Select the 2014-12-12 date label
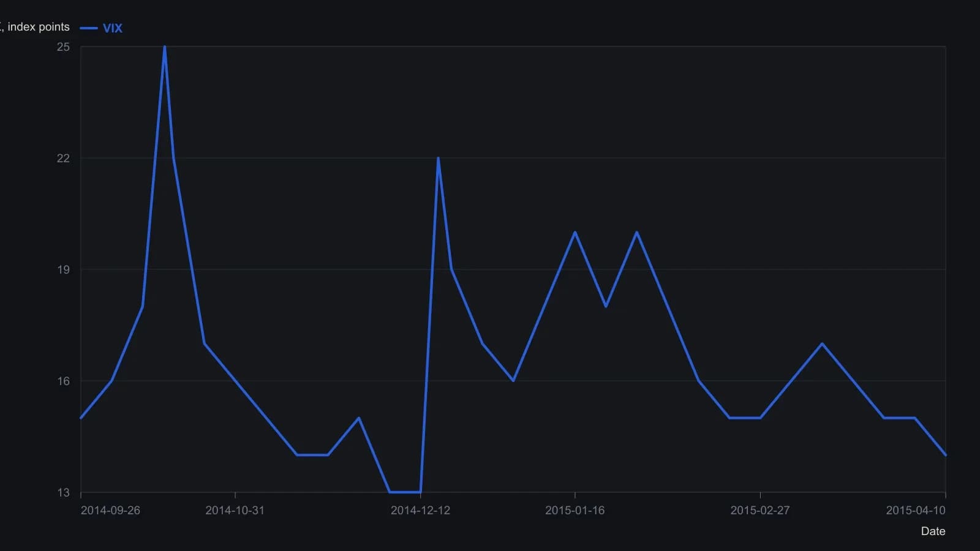The height and width of the screenshot is (551, 980). pos(420,511)
